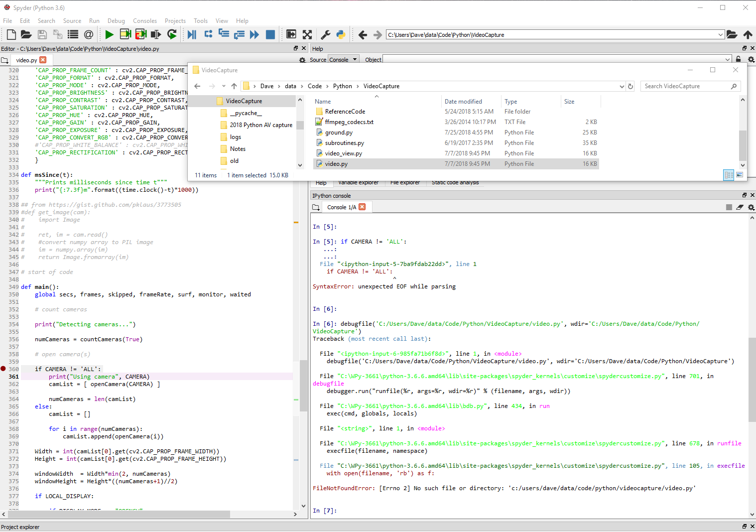Create a new file
Image resolution: width=756 pixels, height=532 pixels.
coord(10,34)
